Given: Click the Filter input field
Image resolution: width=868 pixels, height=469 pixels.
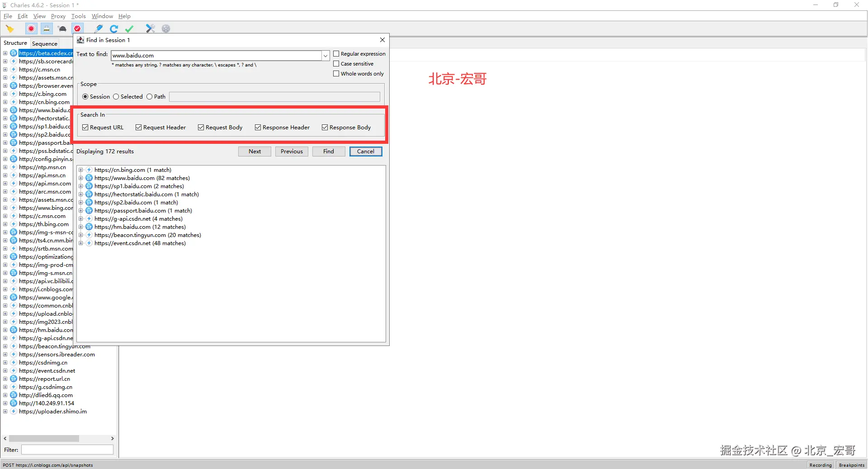Looking at the screenshot, I should tap(67, 450).
